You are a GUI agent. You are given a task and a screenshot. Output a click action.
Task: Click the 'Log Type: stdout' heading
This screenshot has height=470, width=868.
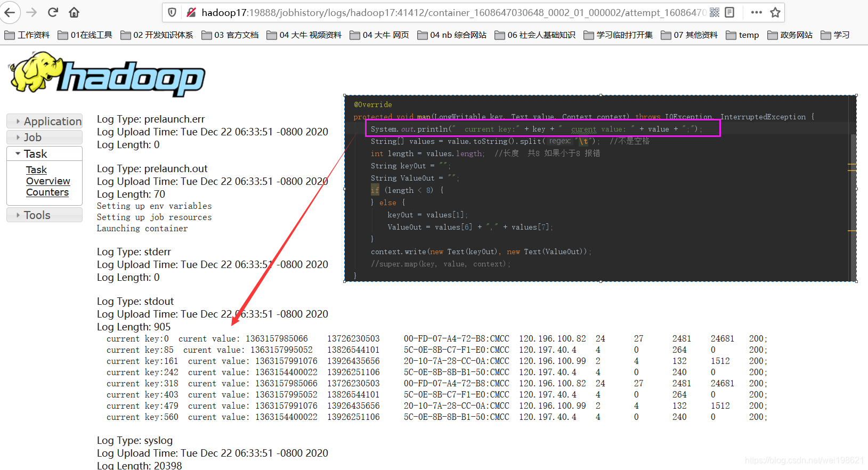coord(135,302)
